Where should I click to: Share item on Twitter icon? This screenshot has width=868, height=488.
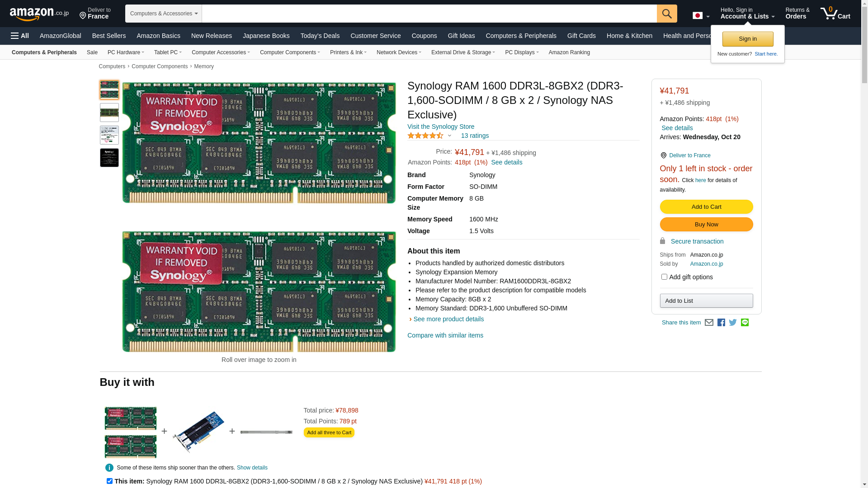(733, 323)
